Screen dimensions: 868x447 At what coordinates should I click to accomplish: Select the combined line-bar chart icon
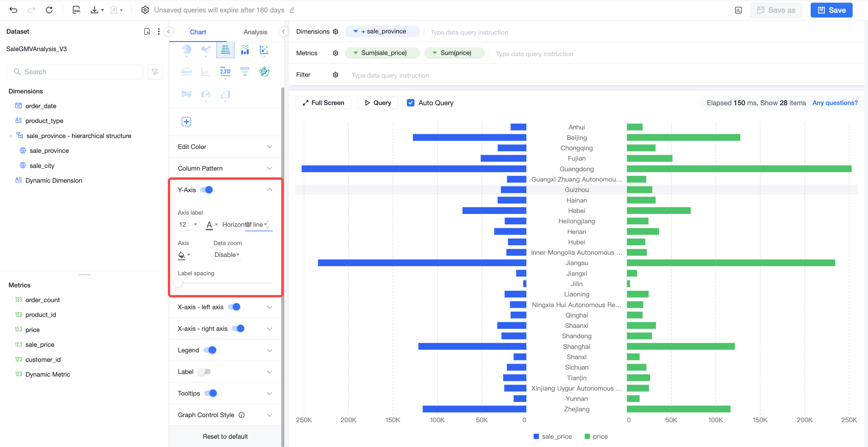pos(245,50)
